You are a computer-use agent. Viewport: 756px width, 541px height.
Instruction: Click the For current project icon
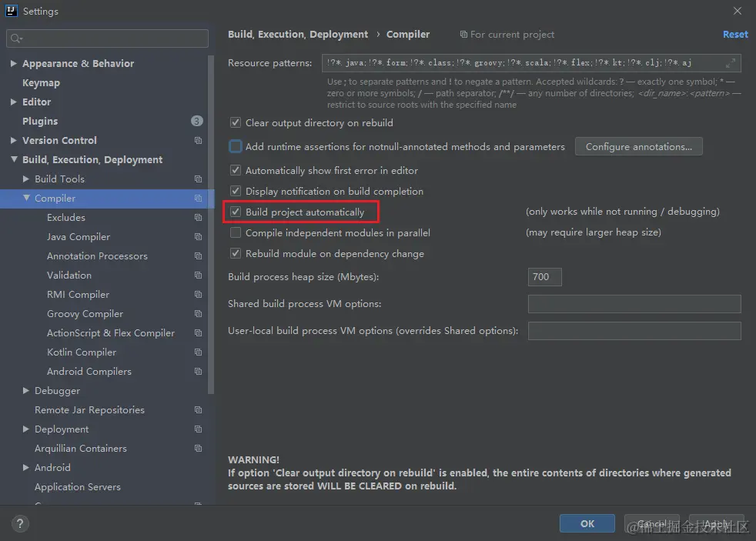coord(463,34)
